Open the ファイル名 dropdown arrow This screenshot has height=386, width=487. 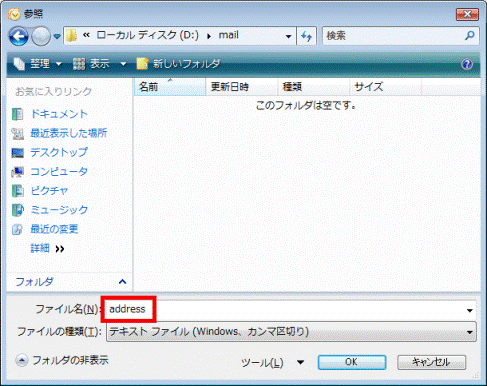tap(470, 310)
